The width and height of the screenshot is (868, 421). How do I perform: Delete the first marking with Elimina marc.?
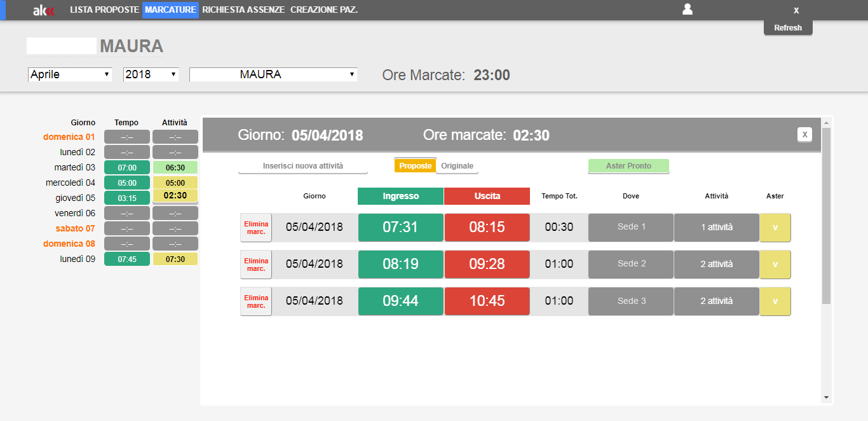pos(255,227)
